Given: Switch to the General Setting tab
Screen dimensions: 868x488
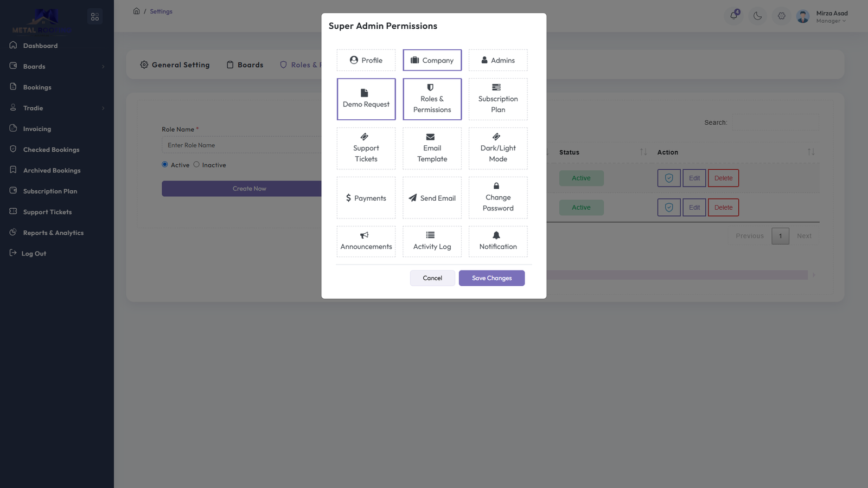Looking at the screenshot, I should pos(175,65).
